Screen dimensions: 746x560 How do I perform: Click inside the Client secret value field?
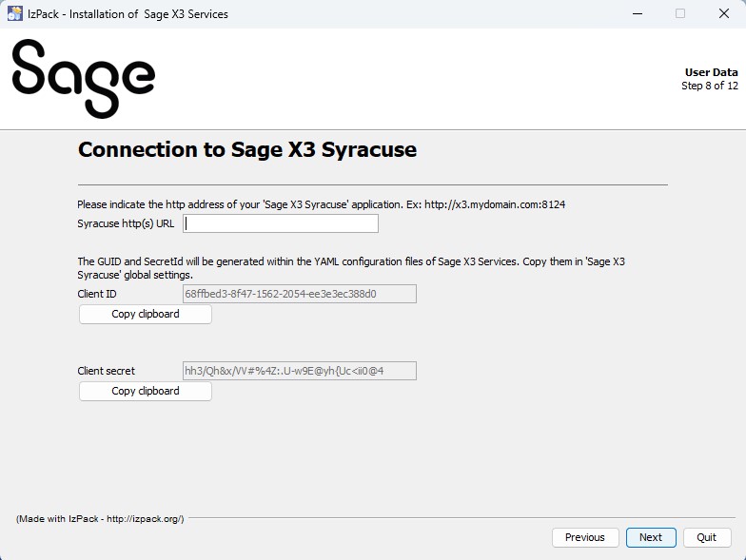(299, 371)
